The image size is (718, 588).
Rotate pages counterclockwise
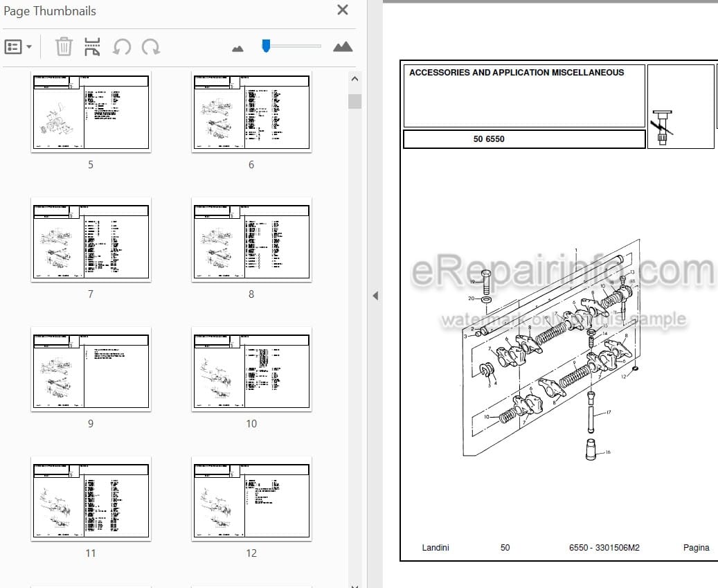click(x=122, y=46)
